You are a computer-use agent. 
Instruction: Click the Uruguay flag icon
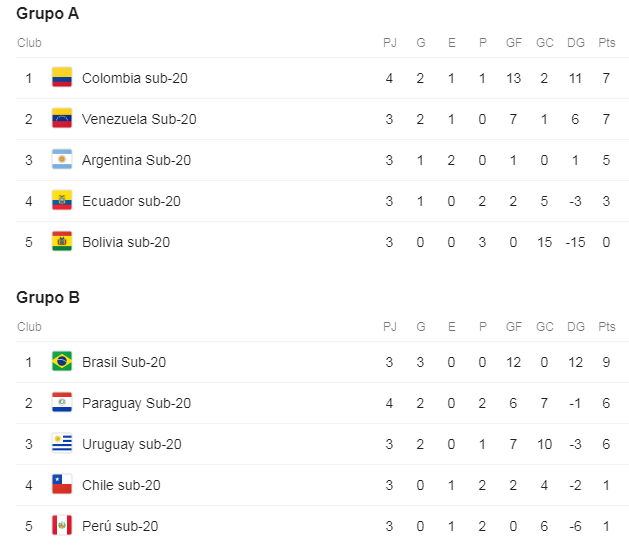tap(62, 444)
